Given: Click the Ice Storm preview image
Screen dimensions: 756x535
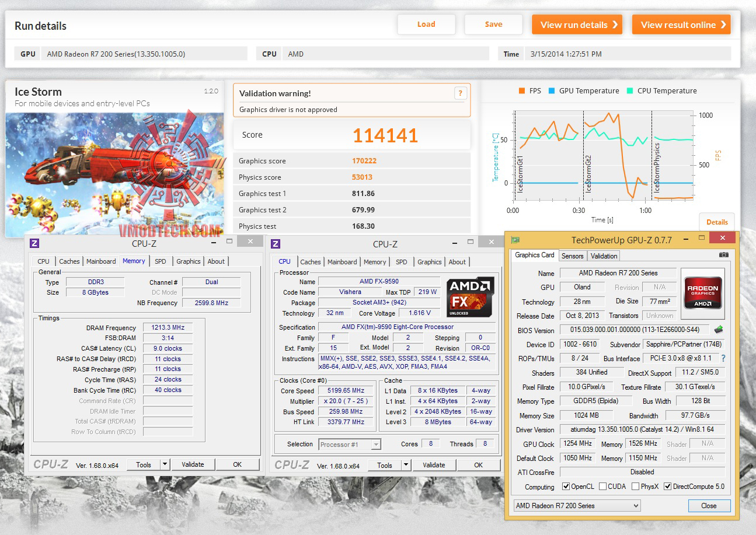Looking at the screenshot, I should coord(114,174).
